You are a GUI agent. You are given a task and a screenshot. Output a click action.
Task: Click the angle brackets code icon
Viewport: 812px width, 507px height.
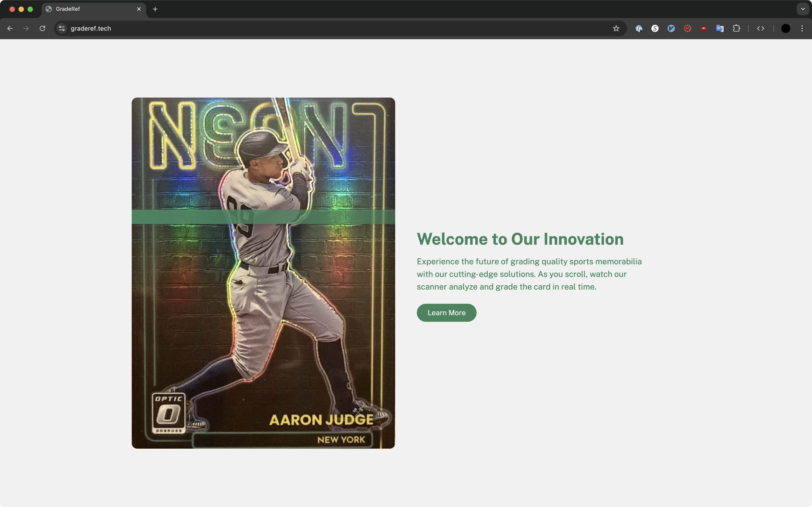[761, 28]
